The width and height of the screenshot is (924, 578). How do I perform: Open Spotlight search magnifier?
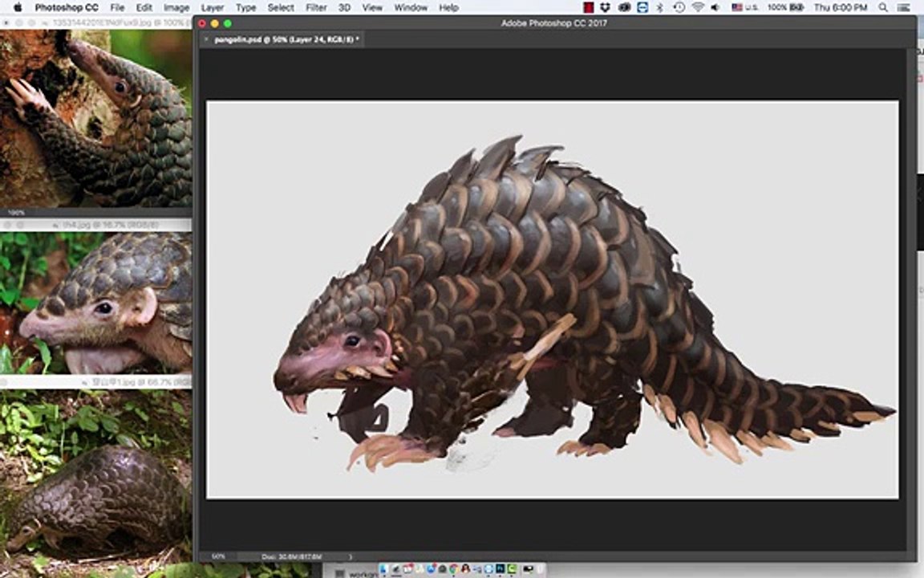tap(883, 8)
